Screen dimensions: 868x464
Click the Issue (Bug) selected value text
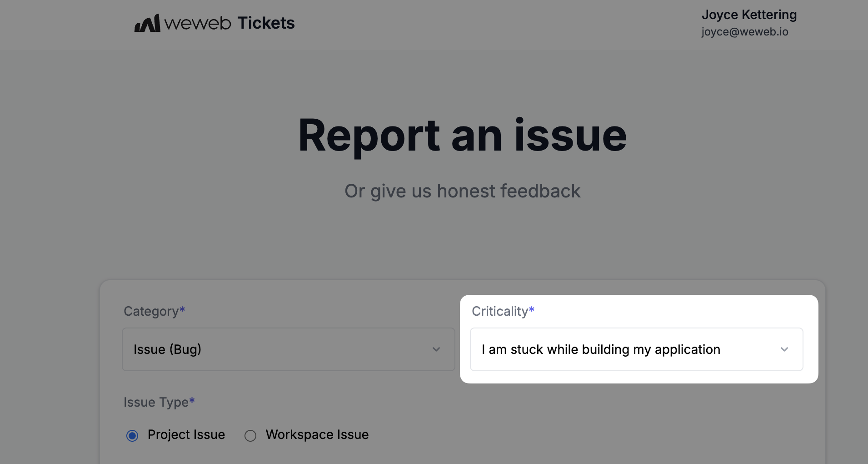pyautogui.click(x=168, y=349)
